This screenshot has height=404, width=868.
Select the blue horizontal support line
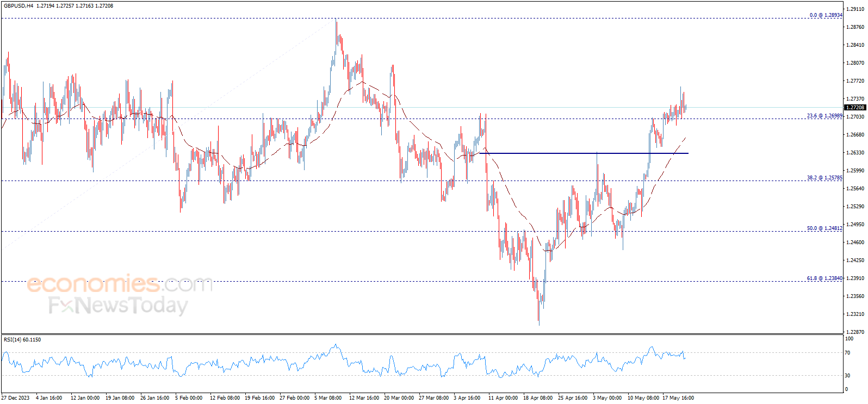(584, 153)
